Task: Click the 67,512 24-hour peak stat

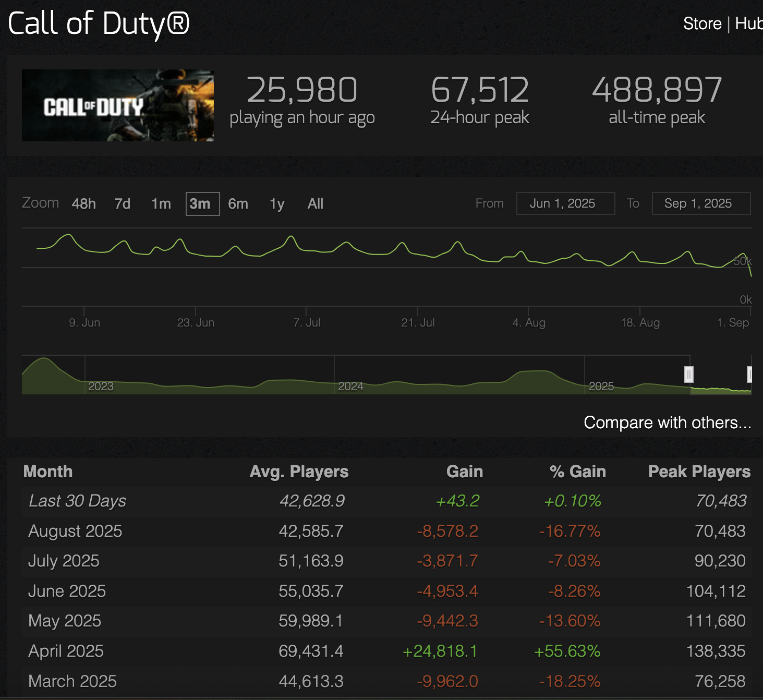Action: [x=480, y=101]
